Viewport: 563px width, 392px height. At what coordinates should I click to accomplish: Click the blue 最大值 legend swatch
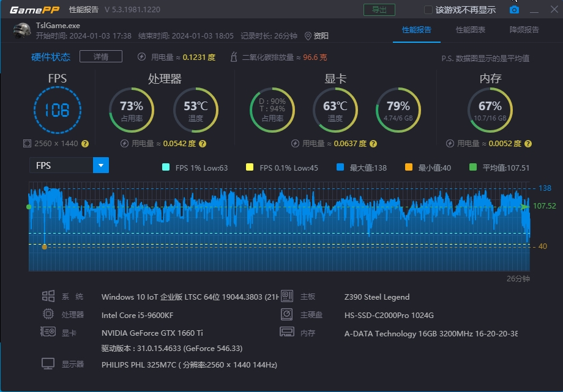tap(340, 167)
